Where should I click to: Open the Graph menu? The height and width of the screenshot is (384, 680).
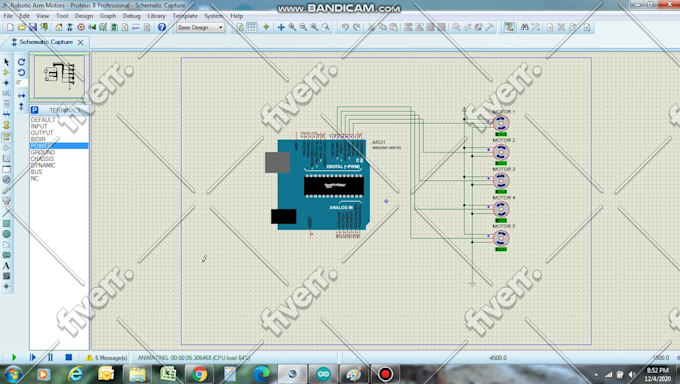click(108, 16)
